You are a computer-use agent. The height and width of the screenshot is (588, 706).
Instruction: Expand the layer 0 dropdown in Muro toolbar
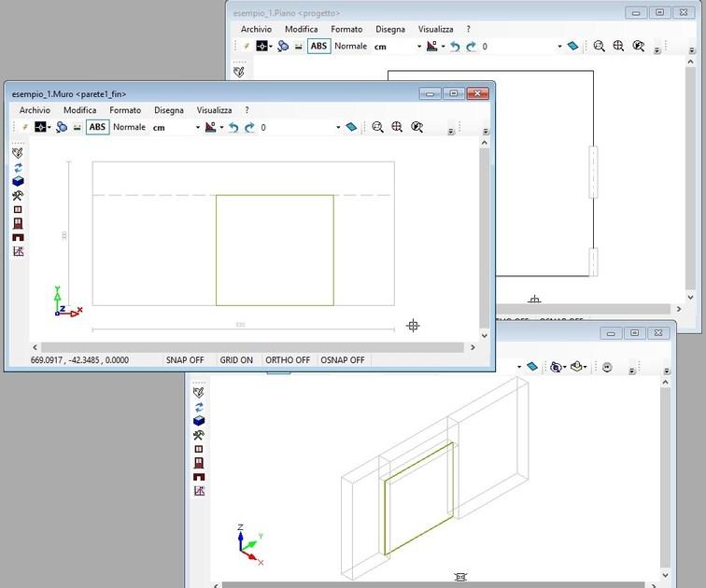tap(338, 127)
